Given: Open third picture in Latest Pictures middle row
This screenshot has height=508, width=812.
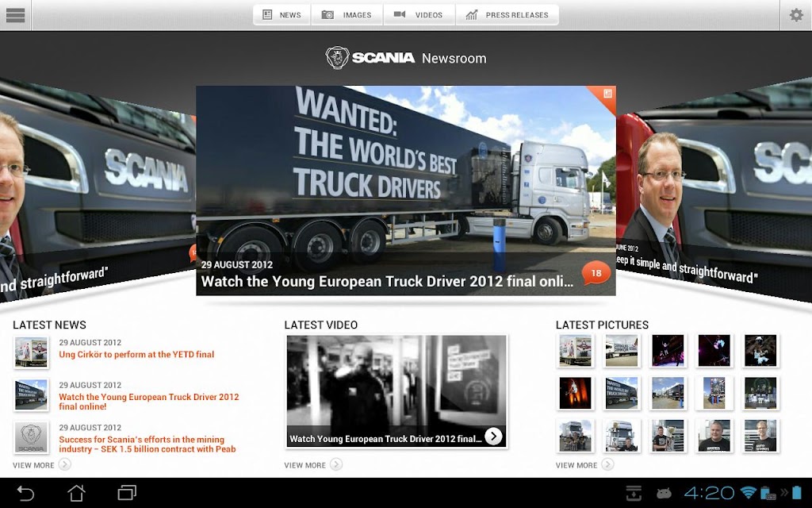Looking at the screenshot, I should [x=668, y=393].
